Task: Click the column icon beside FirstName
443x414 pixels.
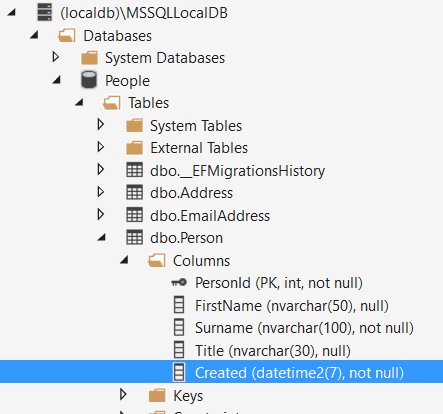Action: tap(179, 305)
